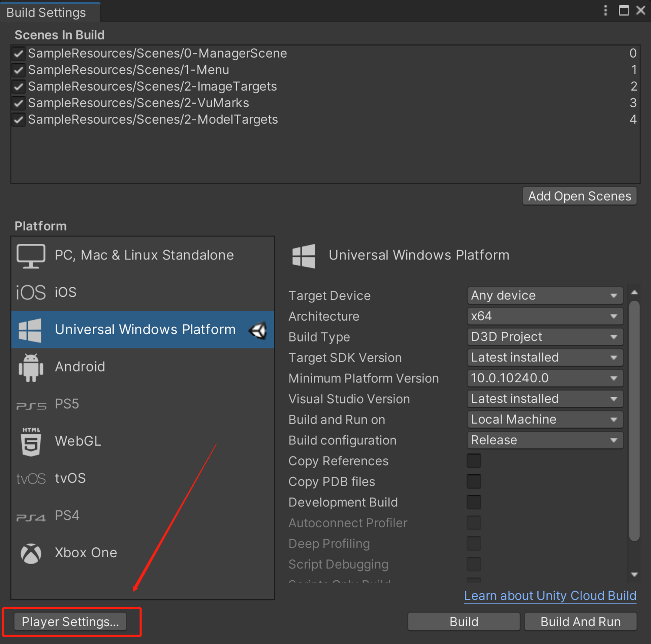This screenshot has height=644, width=651.
Task: Click the Unity logo on Universal Windows Platform row
Action: click(x=258, y=331)
